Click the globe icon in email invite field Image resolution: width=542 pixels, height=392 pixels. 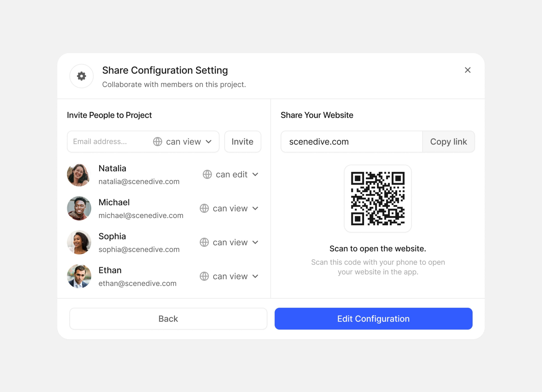157,141
